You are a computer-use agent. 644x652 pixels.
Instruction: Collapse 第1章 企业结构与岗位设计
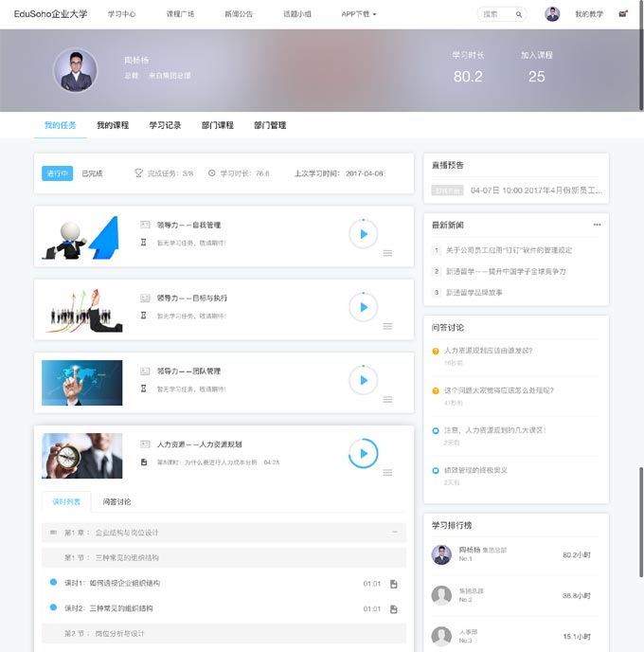395,533
